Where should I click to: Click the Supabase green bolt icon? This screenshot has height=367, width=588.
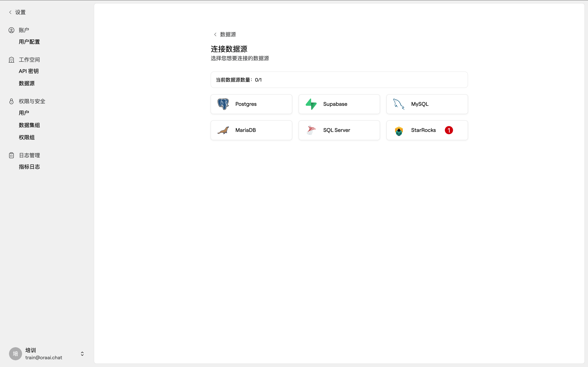pos(311,104)
